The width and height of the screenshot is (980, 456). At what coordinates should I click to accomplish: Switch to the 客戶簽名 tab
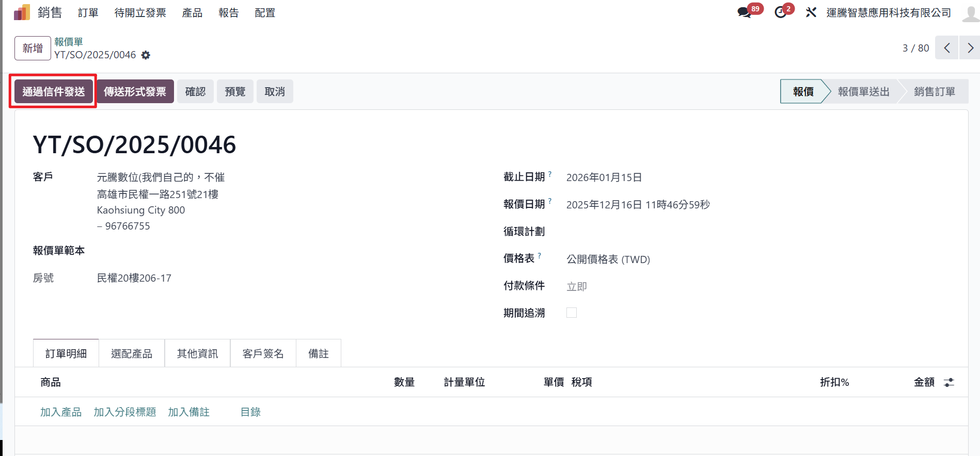click(x=263, y=353)
